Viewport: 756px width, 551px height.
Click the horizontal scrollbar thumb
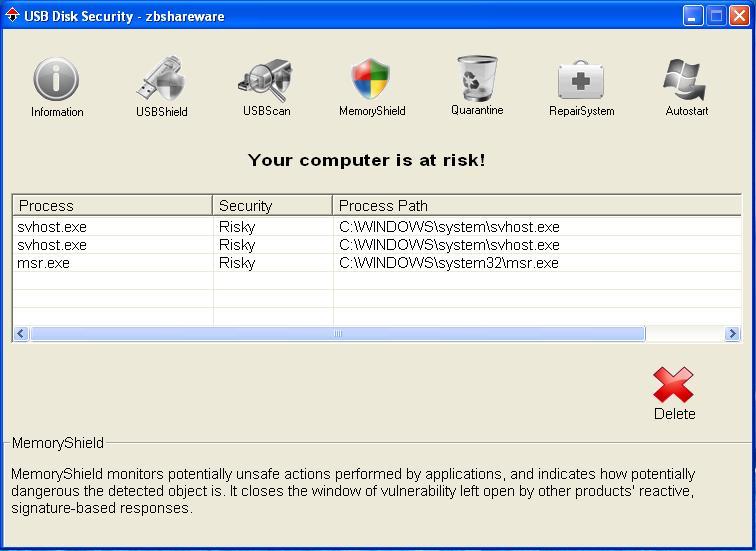tap(338, 334)
